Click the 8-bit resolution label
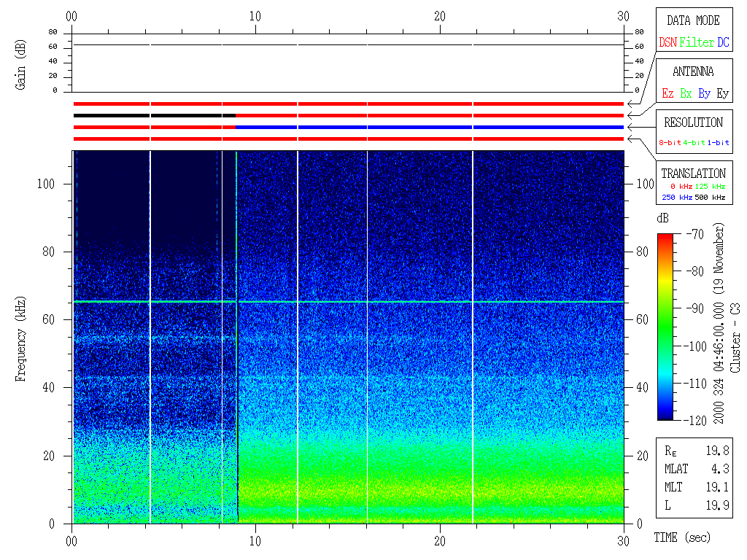This screenshot has height=560, width=747. (670, 143)
